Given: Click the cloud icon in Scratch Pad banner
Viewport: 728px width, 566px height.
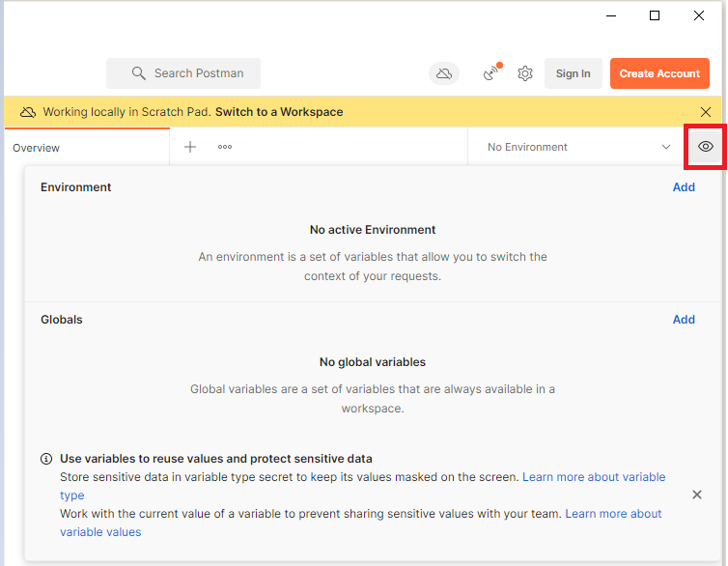Looking at the screenshot, I should [28, 112].
